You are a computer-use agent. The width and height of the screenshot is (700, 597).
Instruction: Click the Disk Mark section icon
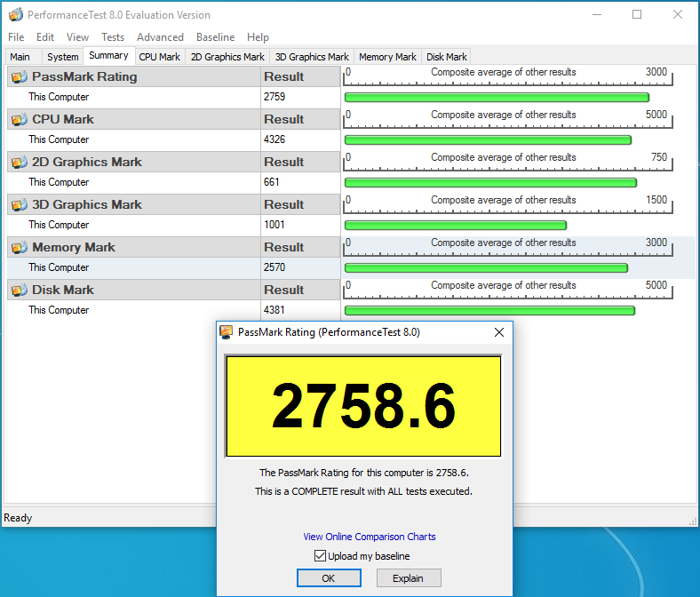coord(20,291)
